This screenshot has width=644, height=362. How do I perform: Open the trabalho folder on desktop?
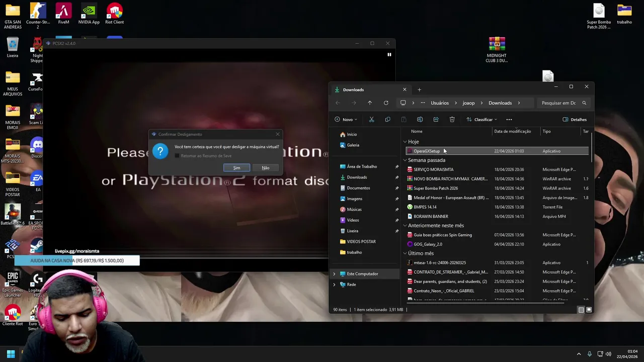coord(624,14)
